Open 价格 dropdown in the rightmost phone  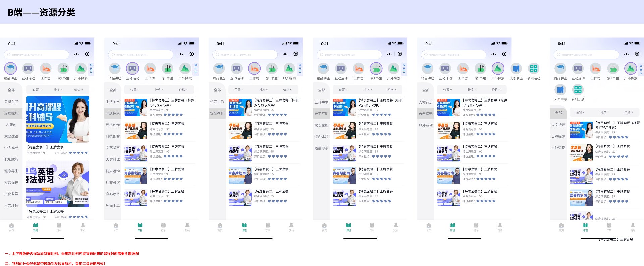629,112
